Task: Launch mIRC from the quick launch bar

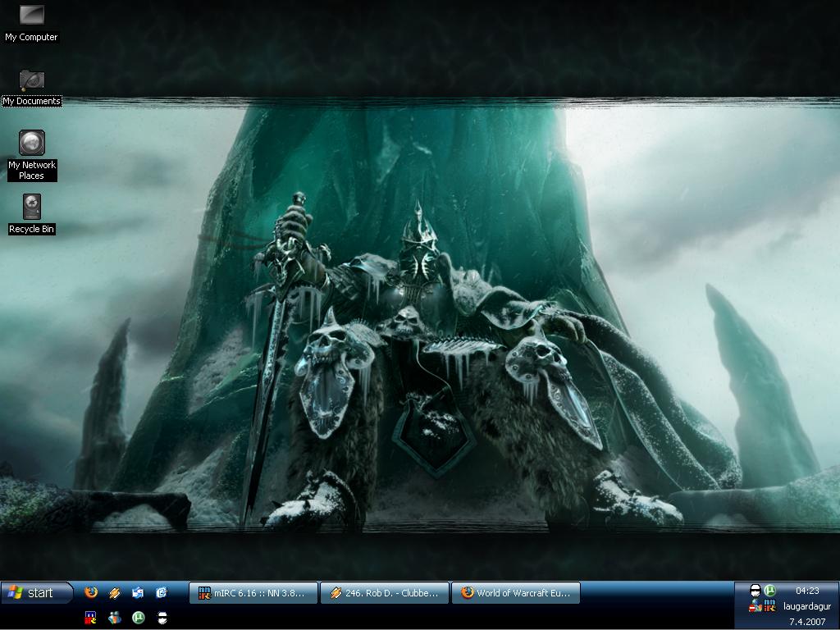Action: 91,618
